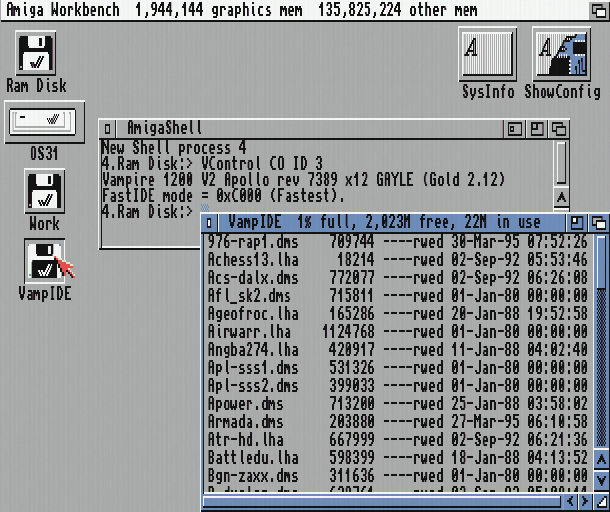Launch the SysInfo icon
This screenshot has width=610, height=512.
(x=487, y=54)
